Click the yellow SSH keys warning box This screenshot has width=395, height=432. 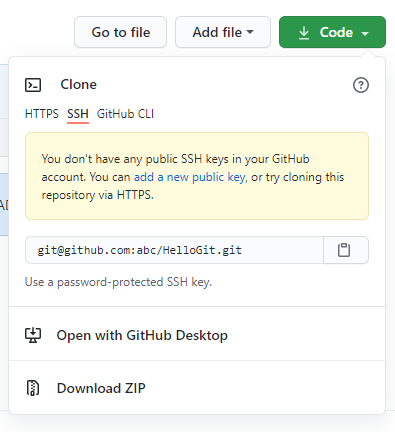(x=197, y=176)
